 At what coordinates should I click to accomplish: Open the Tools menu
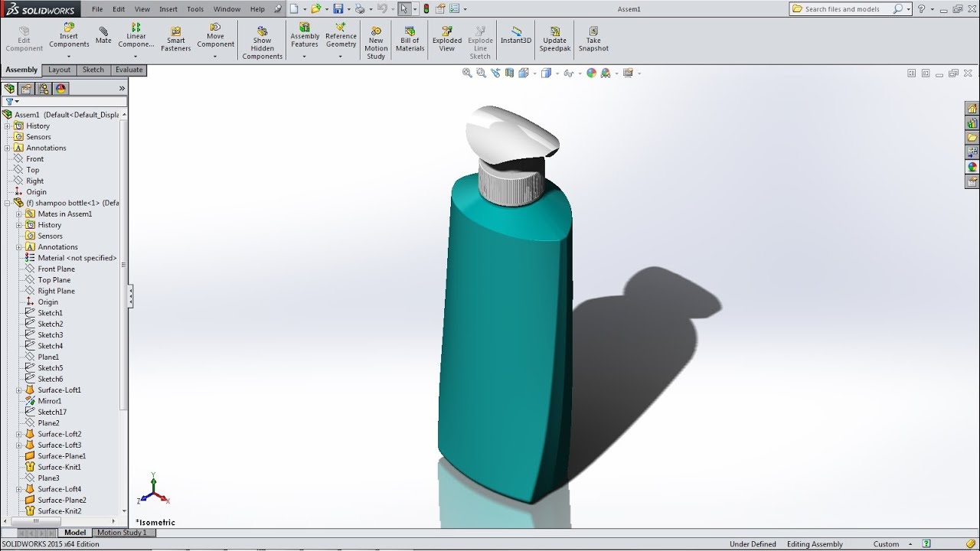pos(195,9)
